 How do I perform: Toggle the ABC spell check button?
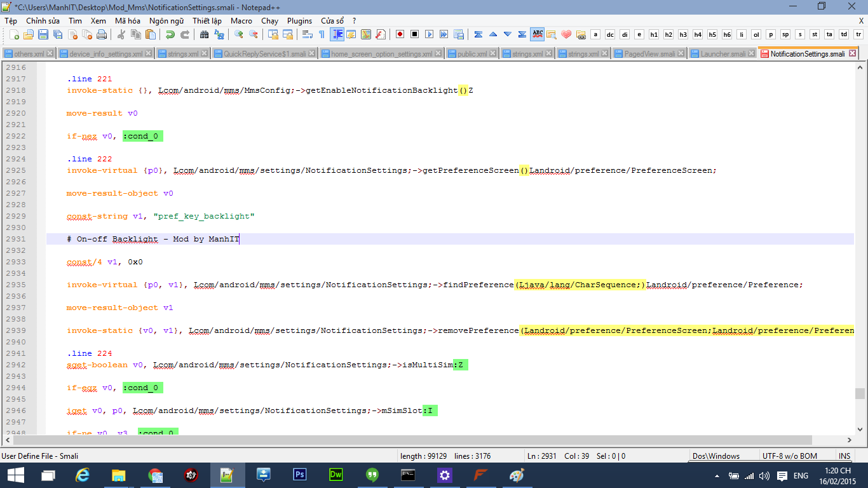(538, 34)
